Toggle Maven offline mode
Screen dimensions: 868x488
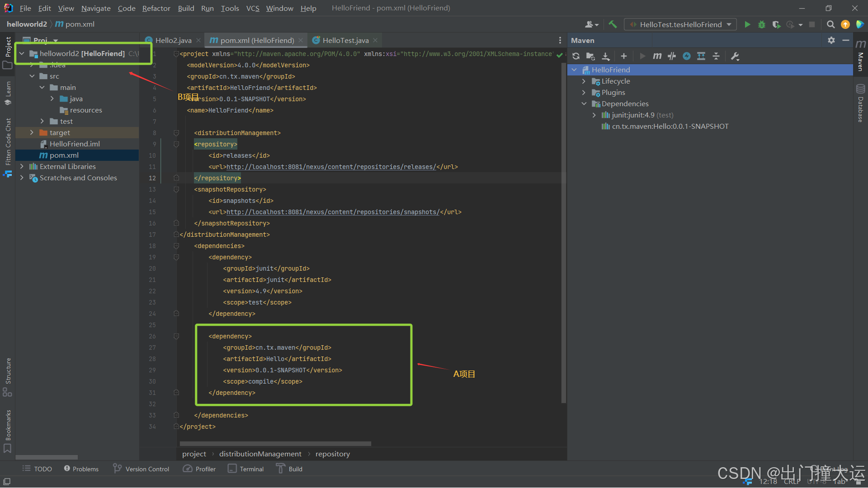[672, 56]
